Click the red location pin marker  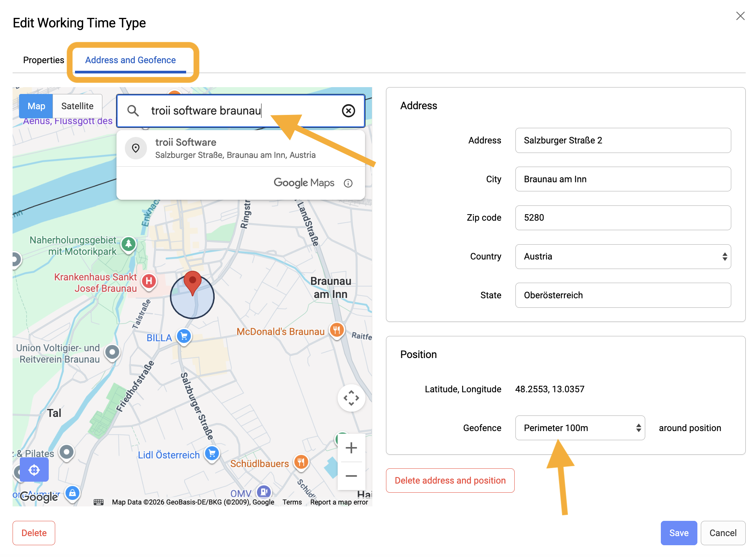[x=193, y=283]
